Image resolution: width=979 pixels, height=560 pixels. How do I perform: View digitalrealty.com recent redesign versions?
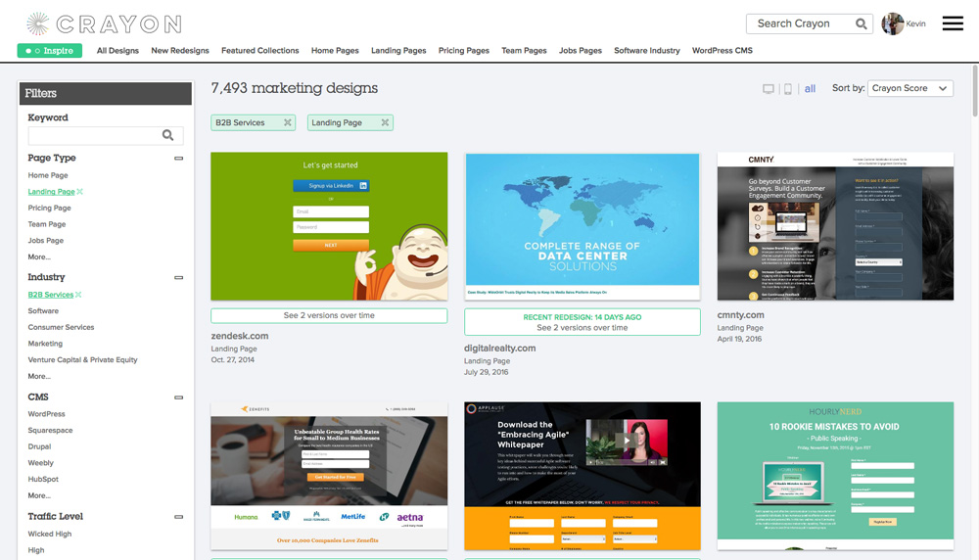point(582,322)
